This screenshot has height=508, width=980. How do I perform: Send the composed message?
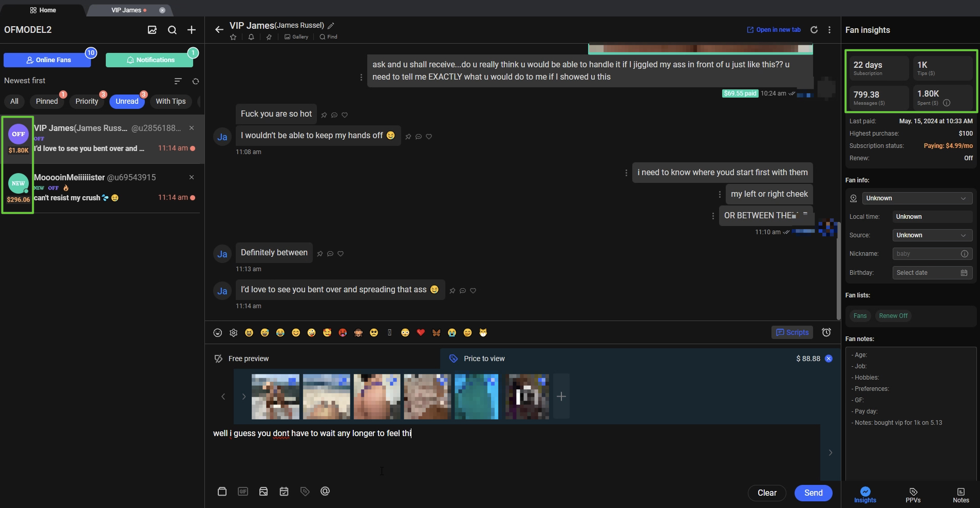tap(813, 493)
